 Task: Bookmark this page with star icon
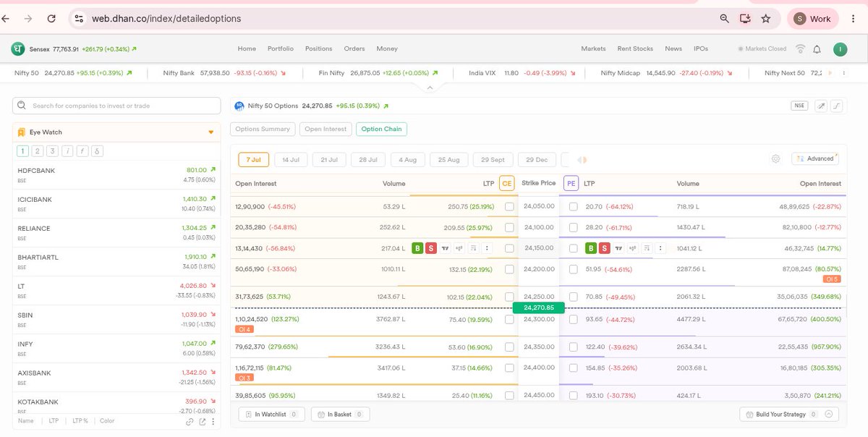coord(766,19)
